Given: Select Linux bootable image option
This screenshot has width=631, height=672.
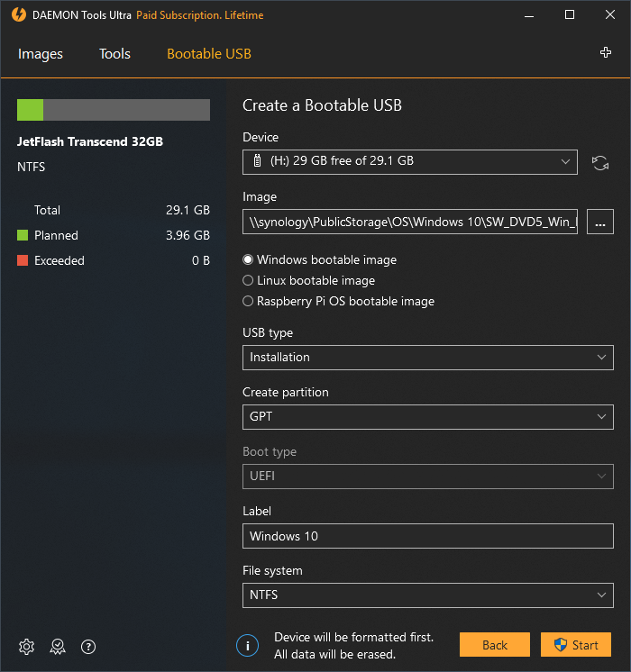Looking at the screenshot, I should click(x=309, y=280).
